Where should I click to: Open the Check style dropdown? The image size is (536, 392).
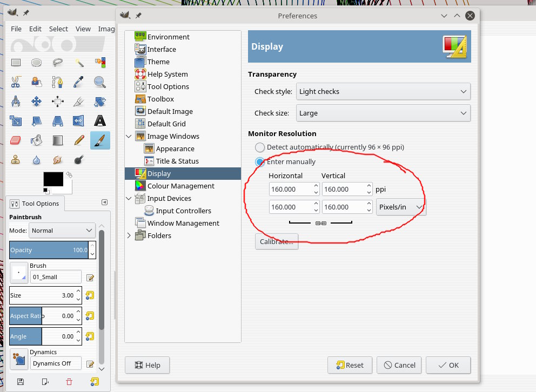point(383,91)
